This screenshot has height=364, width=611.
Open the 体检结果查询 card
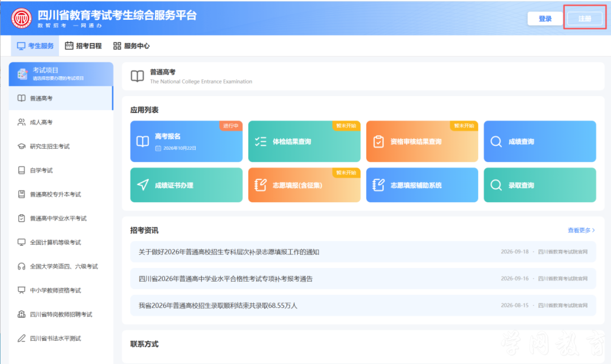point(304,141)
